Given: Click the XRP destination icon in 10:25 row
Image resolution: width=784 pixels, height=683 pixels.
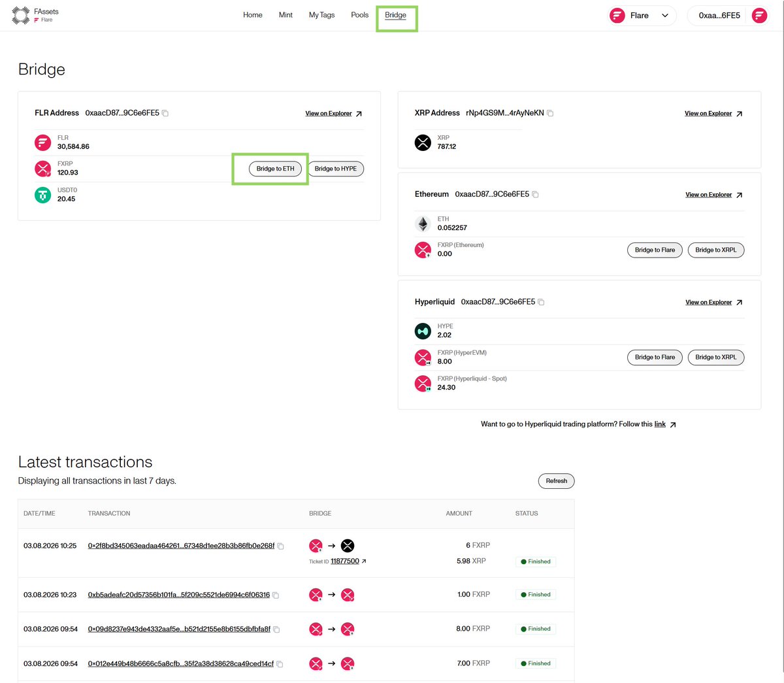Looking at the screenshot, I should [348, 546].
